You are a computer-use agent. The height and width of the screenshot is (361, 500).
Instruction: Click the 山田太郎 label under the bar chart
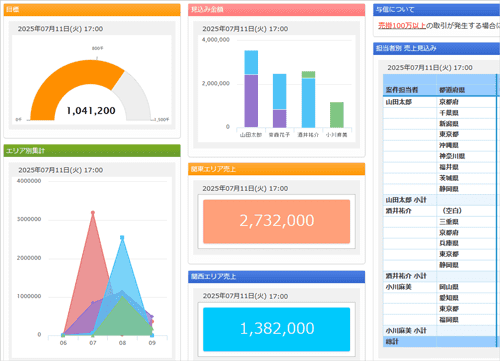click(x=251, y=135)
